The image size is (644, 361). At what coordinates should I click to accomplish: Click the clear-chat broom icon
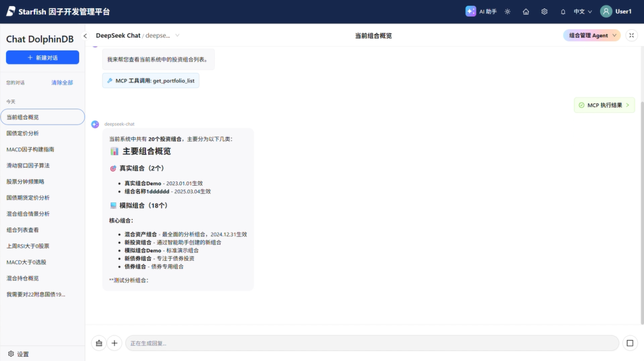pyautogui.click(x=99, y=343)
